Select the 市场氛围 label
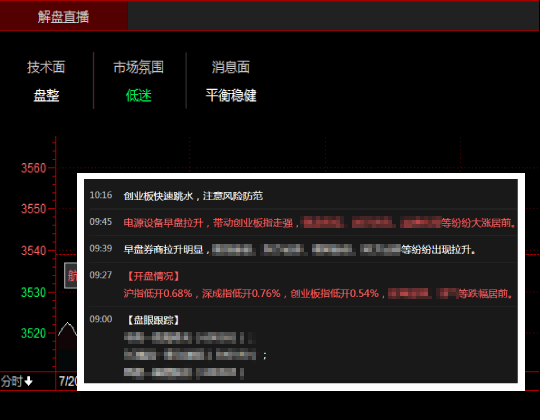Image resolution: width=540 pixels, height=420 pixels. click(x=138, y=67)
